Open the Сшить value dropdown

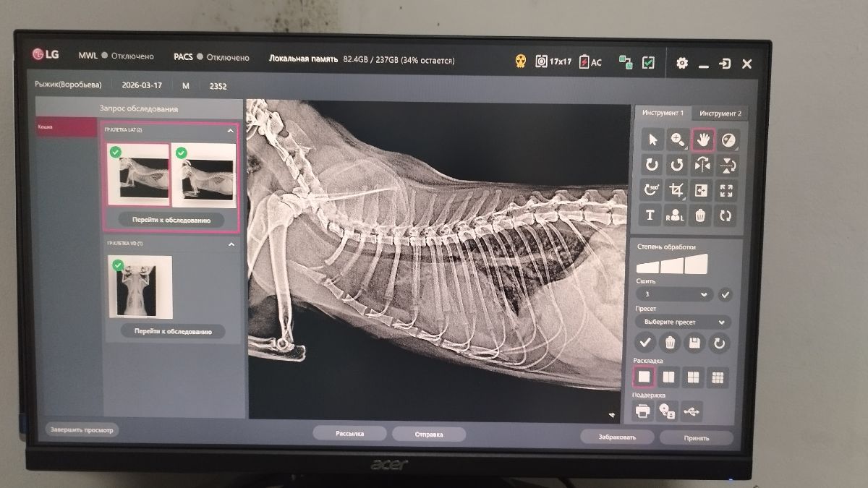point(674,294)
